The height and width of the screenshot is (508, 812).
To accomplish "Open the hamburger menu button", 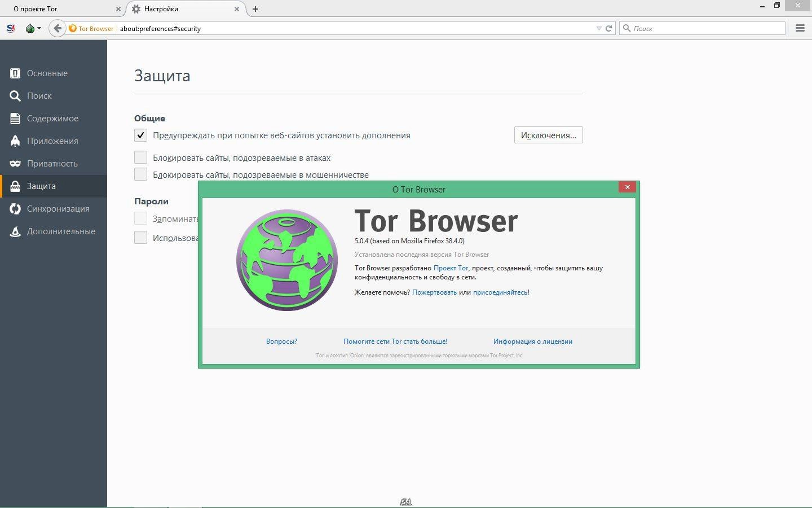I will (x=800, y=28).
